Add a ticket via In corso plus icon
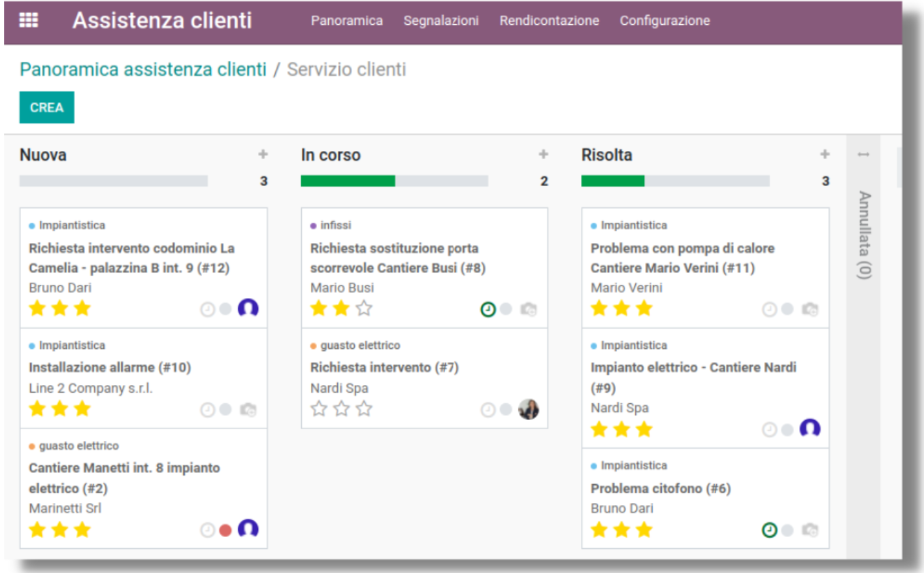924x573 pixels. click(x=543, y=154)
